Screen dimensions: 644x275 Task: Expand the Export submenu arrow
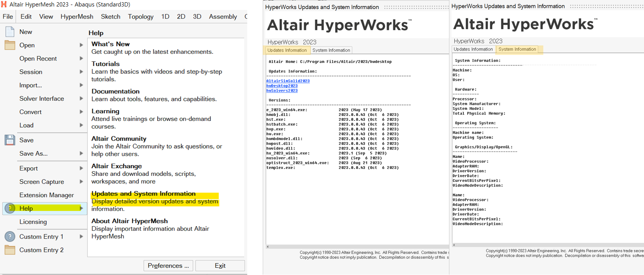(81, 168)
